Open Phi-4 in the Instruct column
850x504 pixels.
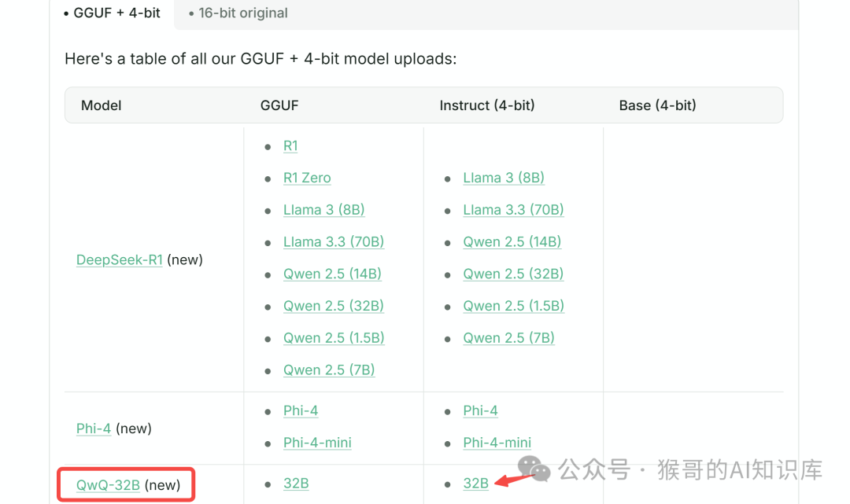[480, 410]
